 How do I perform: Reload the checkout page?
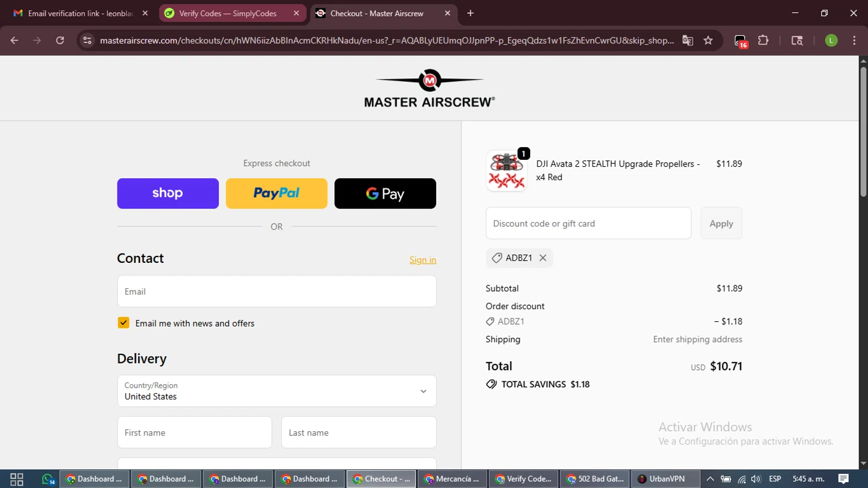(x=60, y=41)
